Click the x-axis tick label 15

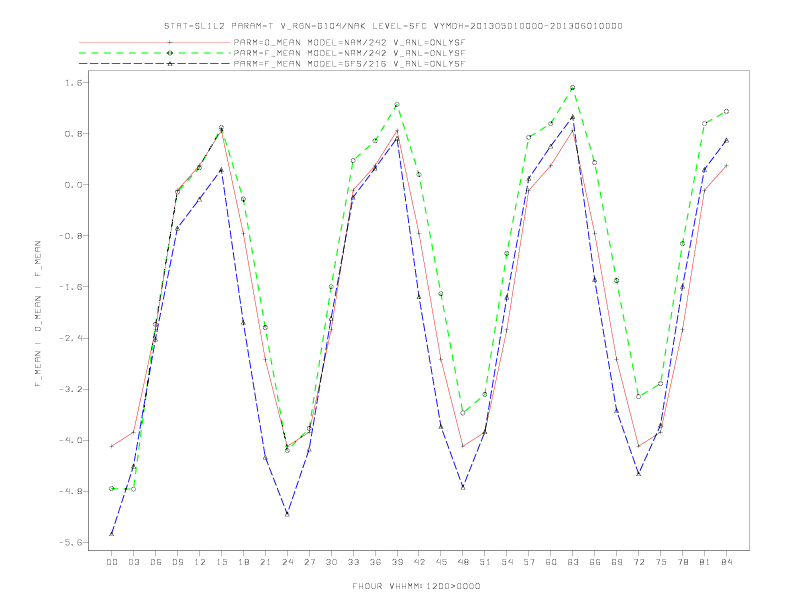coord(221,562)
